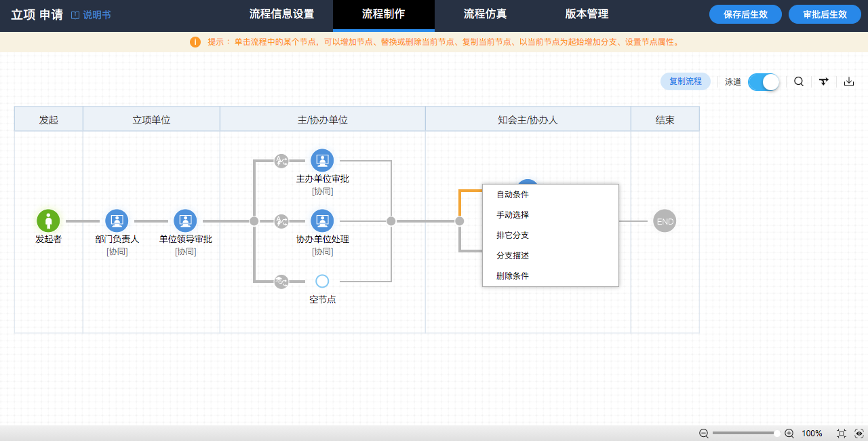The width and height of the screenshot is (868, 441).
Task: Click the 保存后生效 button
Action: pyautogui.click(x=745, y=14)
